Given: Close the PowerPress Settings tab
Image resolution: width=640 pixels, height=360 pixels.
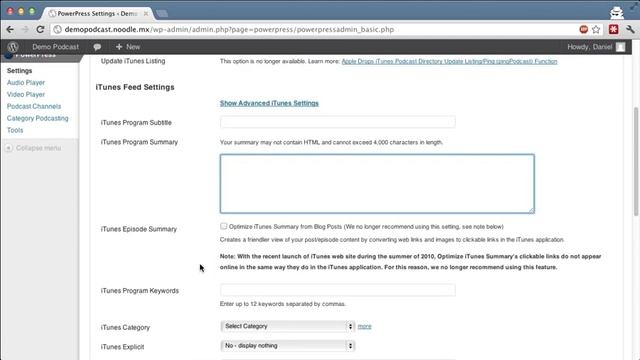Looking at the screenshot, I should (146, 13).
